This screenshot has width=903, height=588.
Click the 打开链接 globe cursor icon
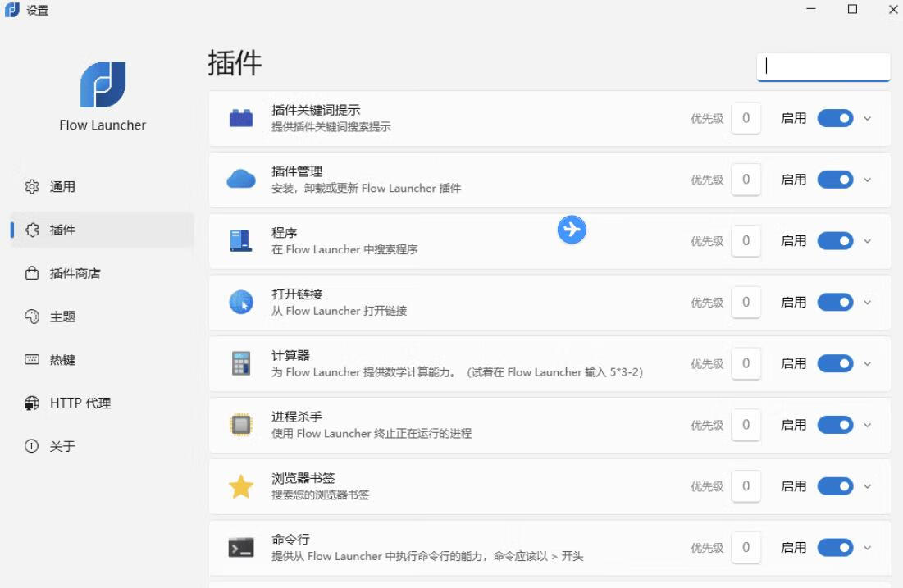241,303
